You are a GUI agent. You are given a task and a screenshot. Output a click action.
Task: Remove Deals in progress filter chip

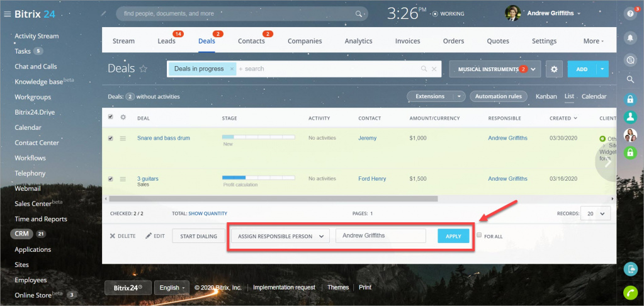tap(232, 69)
